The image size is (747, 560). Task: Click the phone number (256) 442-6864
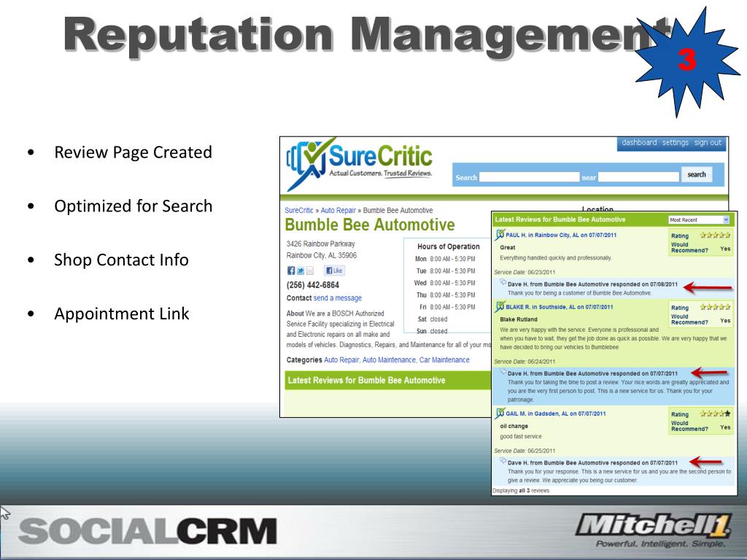312,285
